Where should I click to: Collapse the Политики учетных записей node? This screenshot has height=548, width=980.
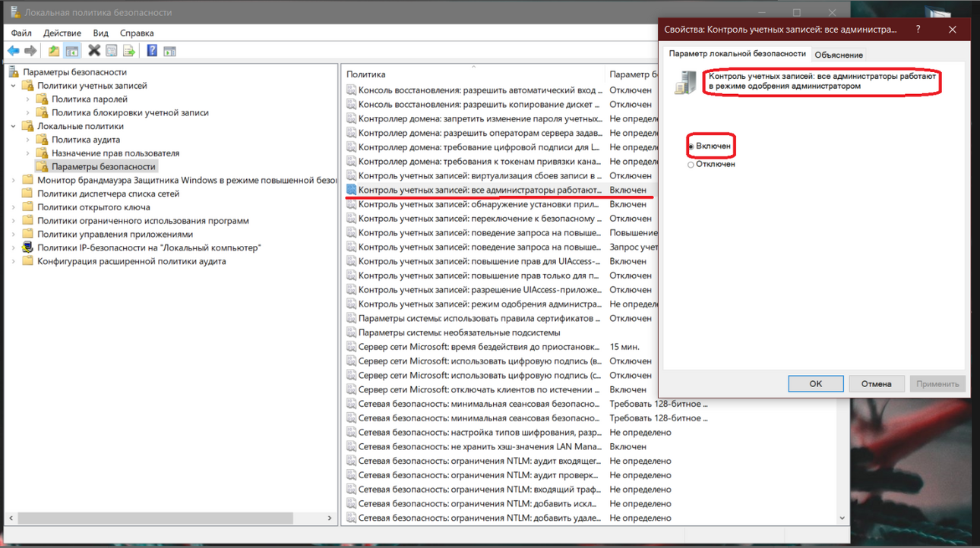(14, 86)
